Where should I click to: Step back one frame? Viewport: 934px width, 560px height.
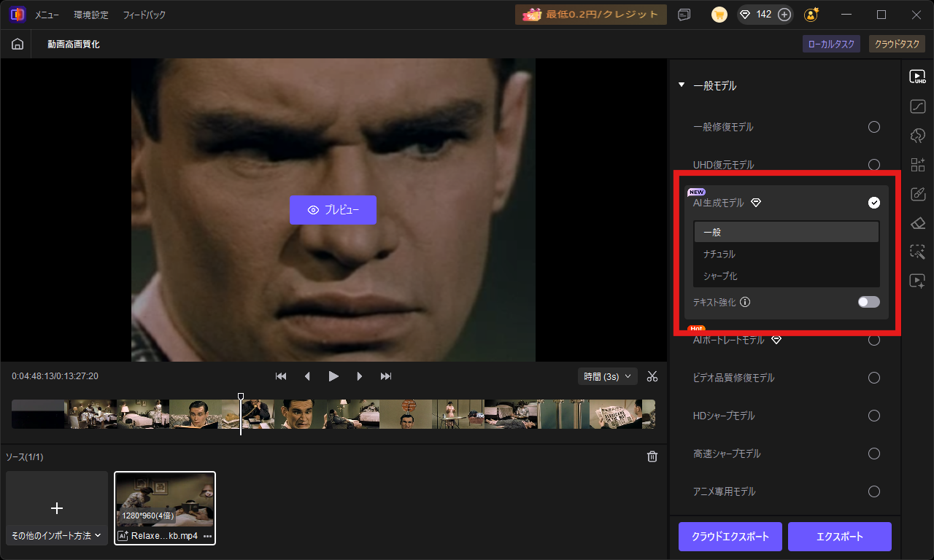[x=307, y=376]
